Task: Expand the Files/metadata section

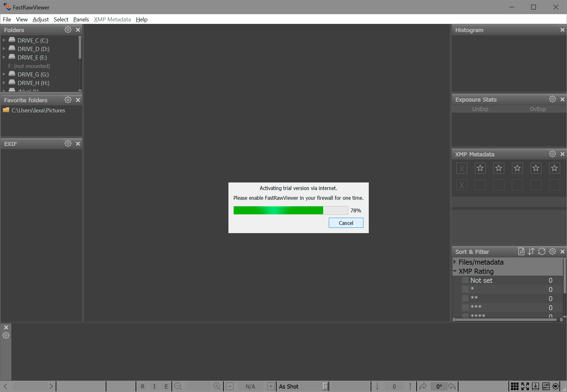Action: coord(455,262)
